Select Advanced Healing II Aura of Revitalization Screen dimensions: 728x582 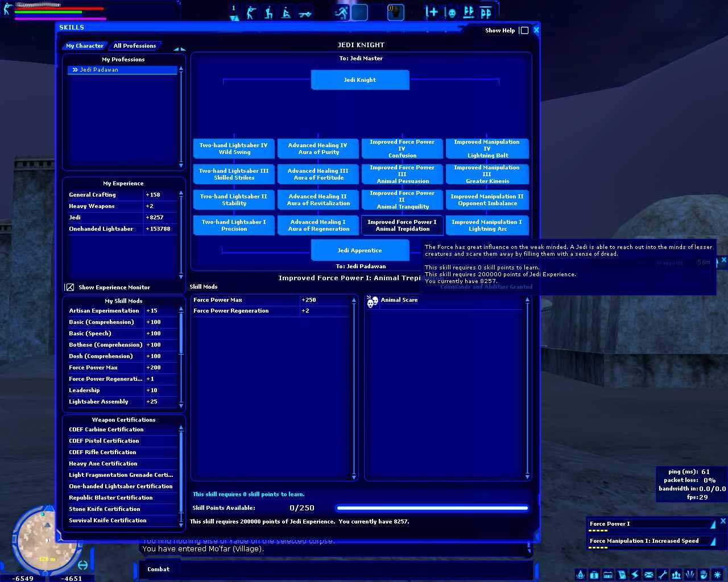click(318, 200)
